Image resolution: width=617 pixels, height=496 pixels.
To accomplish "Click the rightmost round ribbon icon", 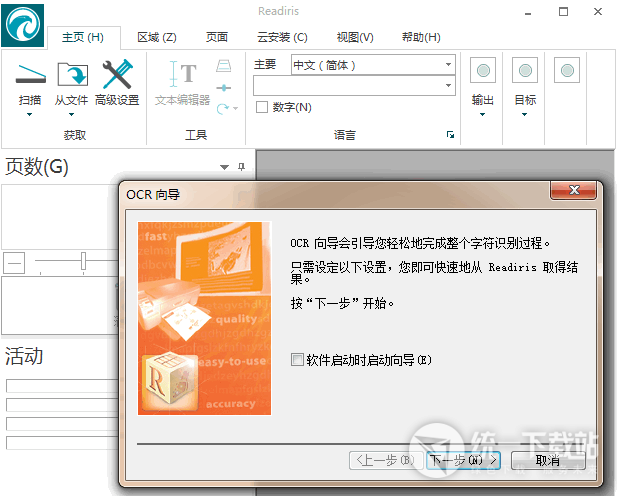I will pos(567,70).
